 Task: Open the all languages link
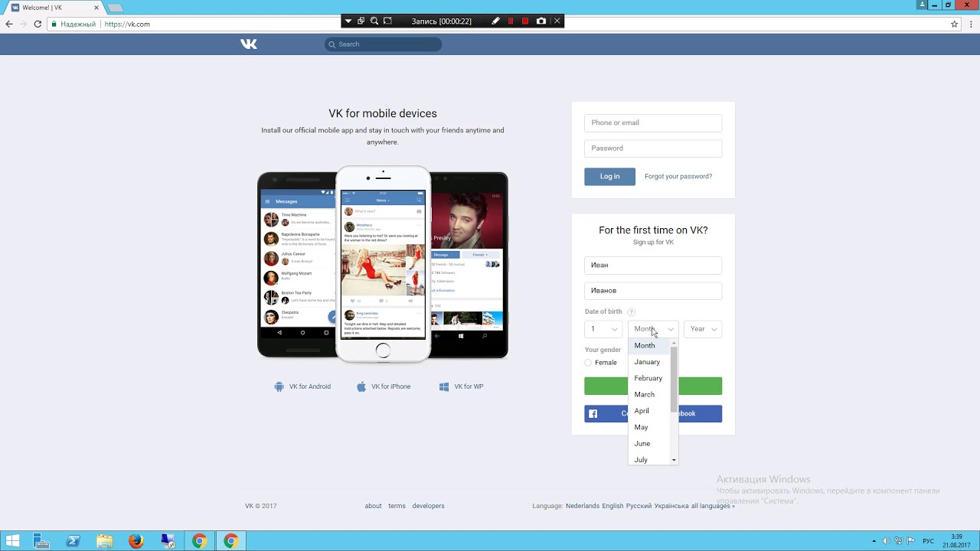[x=713, y=506]
